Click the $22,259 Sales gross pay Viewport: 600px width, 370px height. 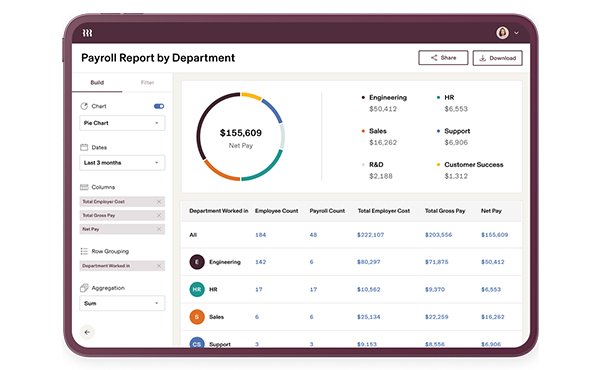coord(437,317)
